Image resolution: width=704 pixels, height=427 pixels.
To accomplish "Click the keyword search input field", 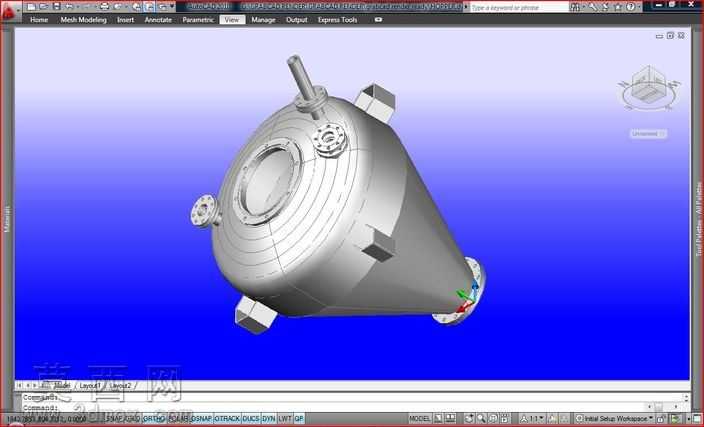I will (x=519, y=7).
